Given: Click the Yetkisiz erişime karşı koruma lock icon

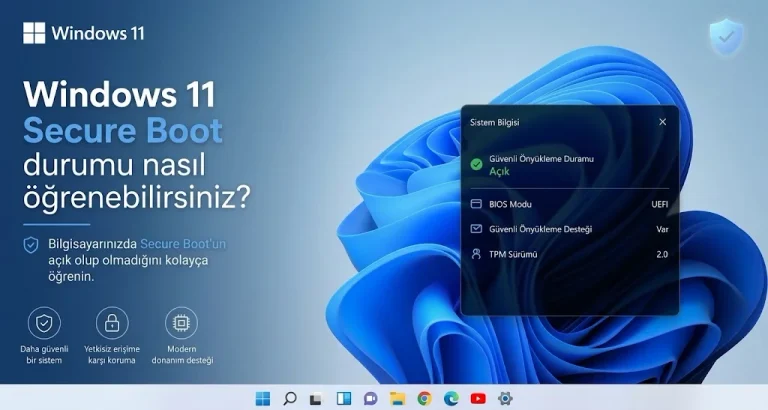Looking at the screenshot, I should (x=112, y=323).
